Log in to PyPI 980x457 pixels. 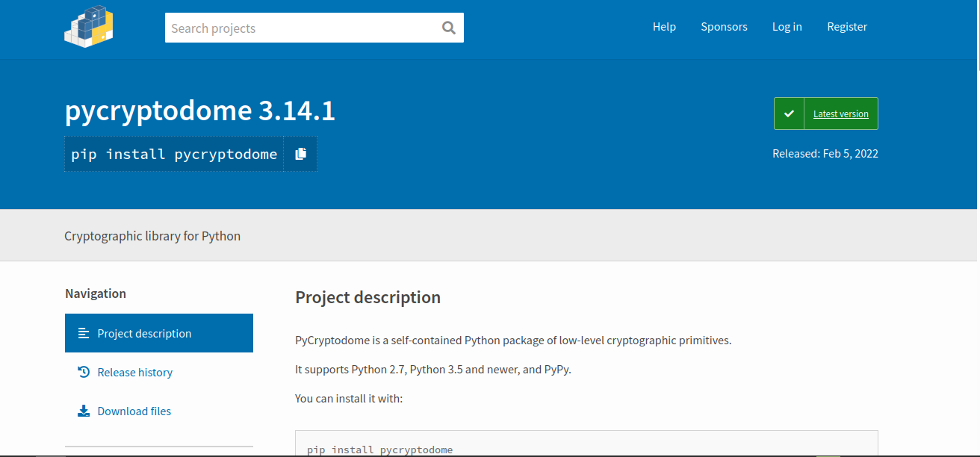point(787,26)
